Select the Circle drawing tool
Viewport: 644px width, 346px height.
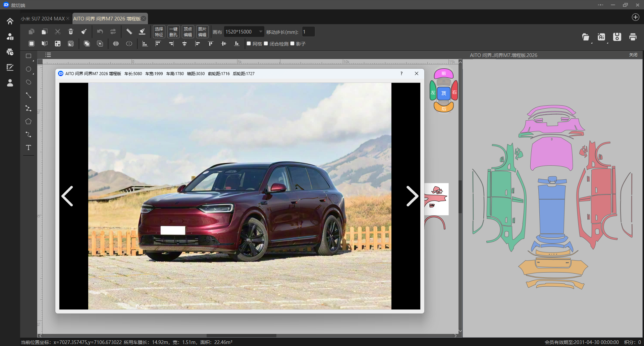(x=29, y=69)
